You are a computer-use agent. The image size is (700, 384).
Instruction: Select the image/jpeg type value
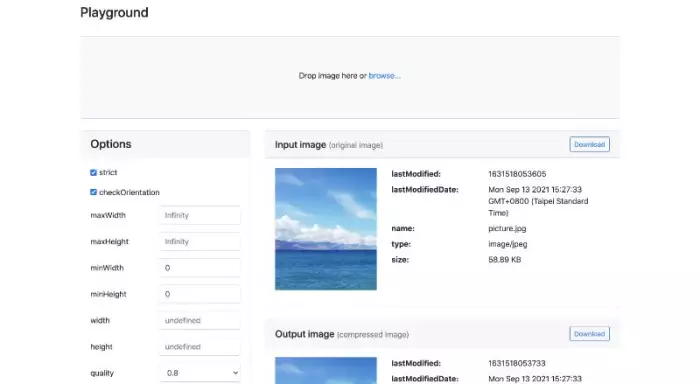(x=508, y=244)
